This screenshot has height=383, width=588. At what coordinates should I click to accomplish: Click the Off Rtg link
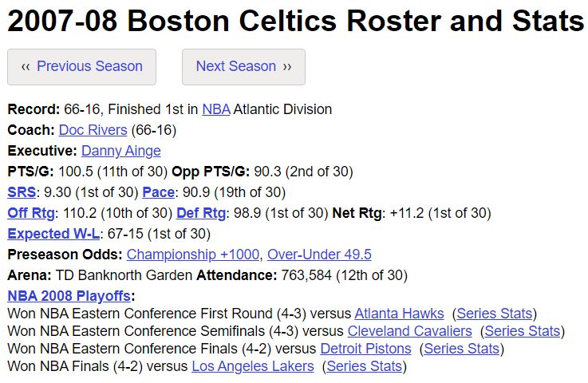(31, 213)
